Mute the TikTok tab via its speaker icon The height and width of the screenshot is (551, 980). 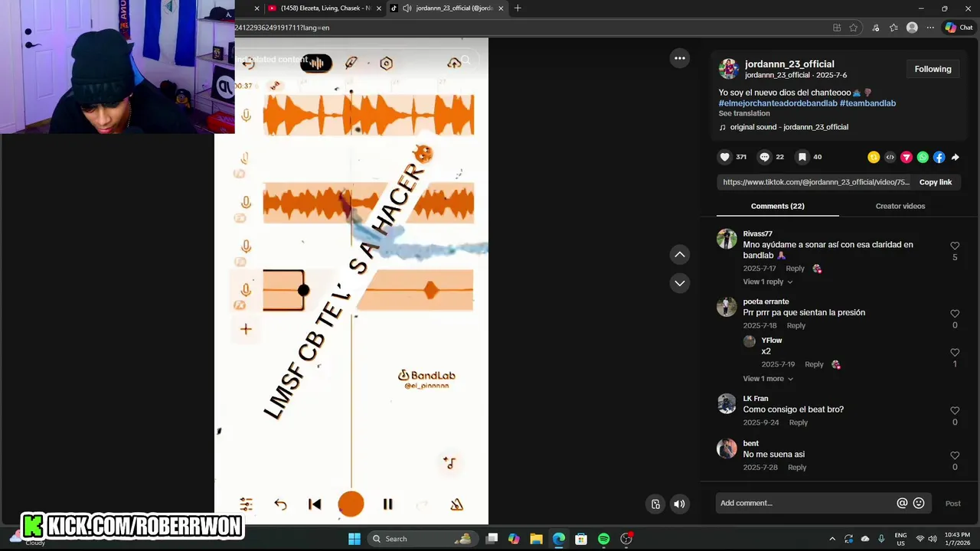(407, 8)
